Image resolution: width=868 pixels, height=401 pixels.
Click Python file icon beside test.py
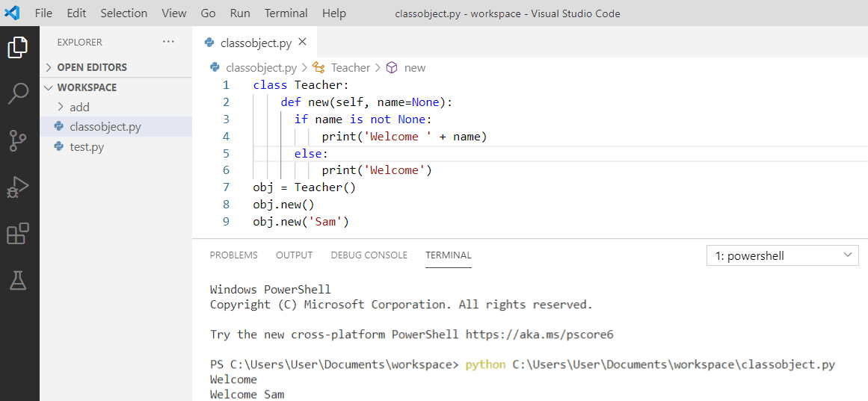(x=58, y=146)
